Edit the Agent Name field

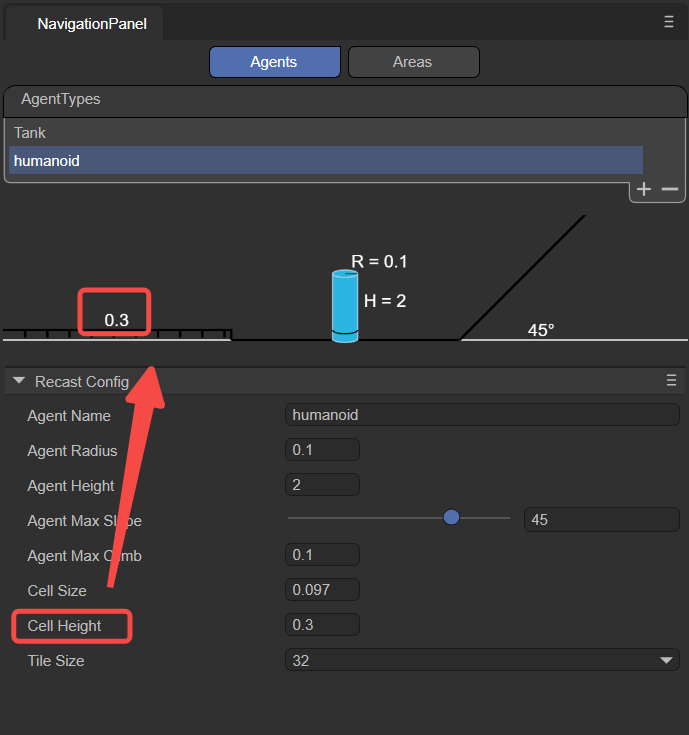[x=482, y=415]
